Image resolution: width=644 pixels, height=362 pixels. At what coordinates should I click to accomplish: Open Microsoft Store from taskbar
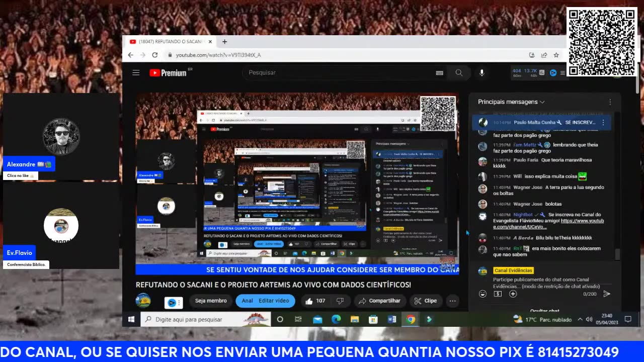373,319
